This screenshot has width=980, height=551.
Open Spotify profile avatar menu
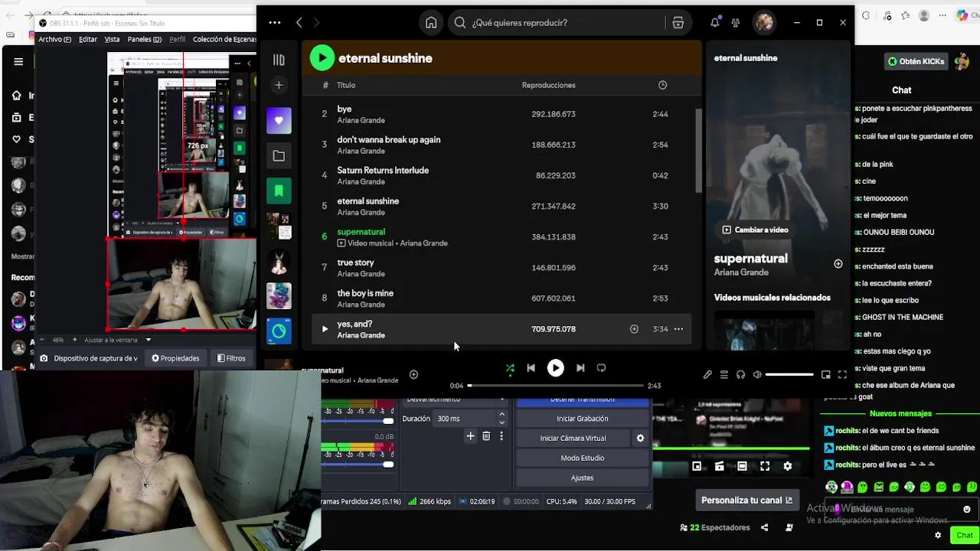pos(764,22)
